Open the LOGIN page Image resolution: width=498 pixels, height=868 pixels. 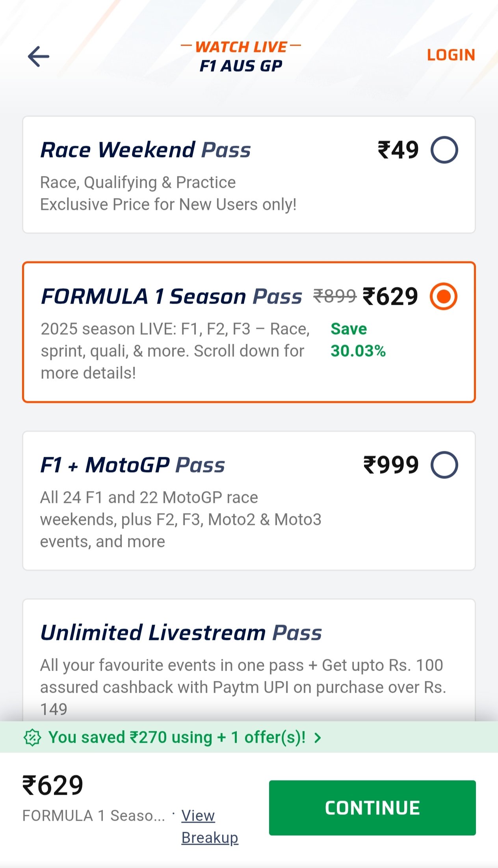pos(451,55)
